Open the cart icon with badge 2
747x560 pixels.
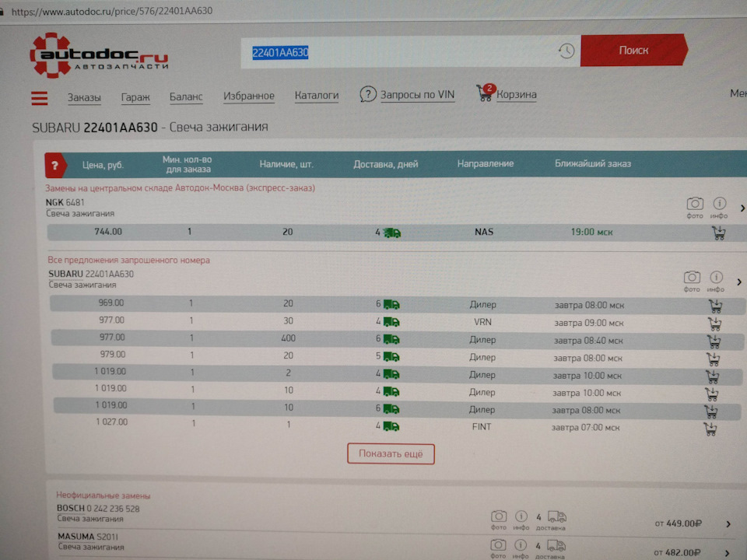486,93
